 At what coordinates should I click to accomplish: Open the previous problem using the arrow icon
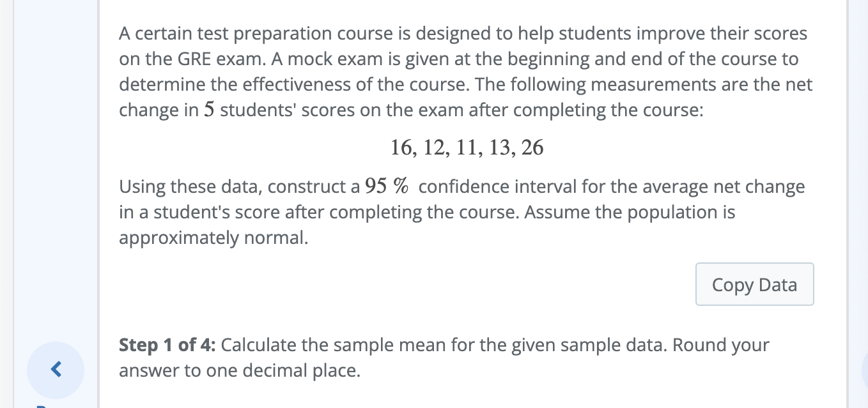pyautogui.click(x=56, y=369)
